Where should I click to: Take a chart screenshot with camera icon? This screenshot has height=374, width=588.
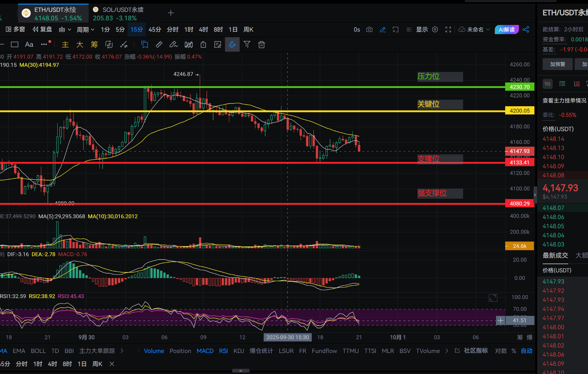point(369,30)
